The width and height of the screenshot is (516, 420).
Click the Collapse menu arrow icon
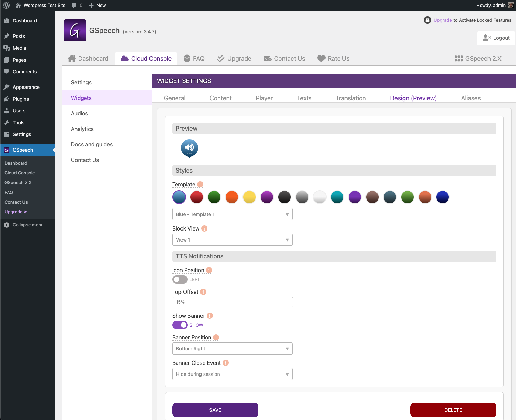(x=7, y=225)
